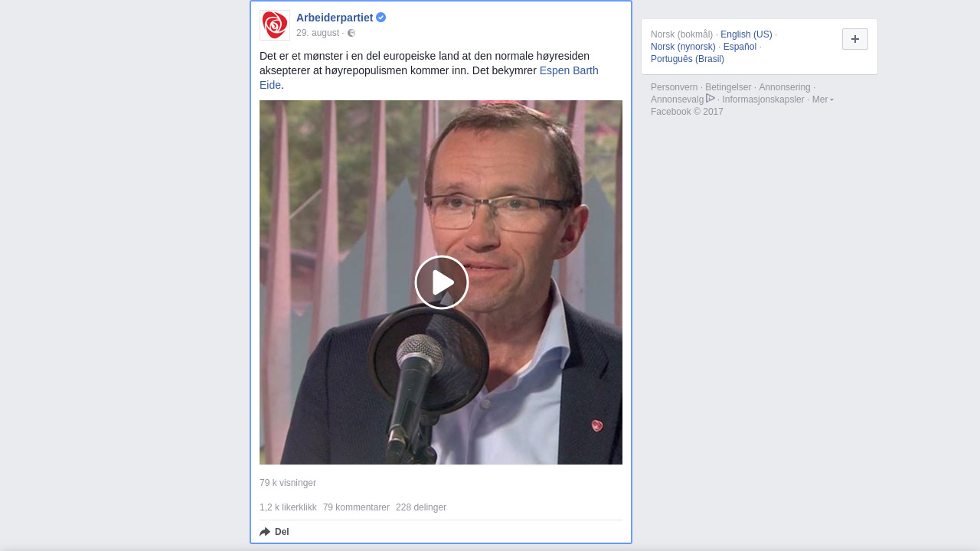Viewport: 980px width, 551px height.
Task: Choose Português (Brasil) language
Action: point(688,59)
